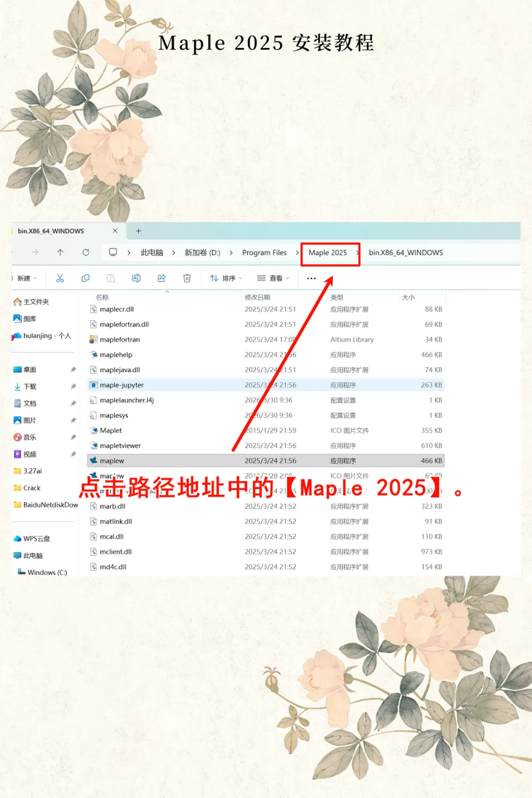Open the 排序 sort dropdown
The width and height of the screenshot is (532, 798).
tap(226, 278)
